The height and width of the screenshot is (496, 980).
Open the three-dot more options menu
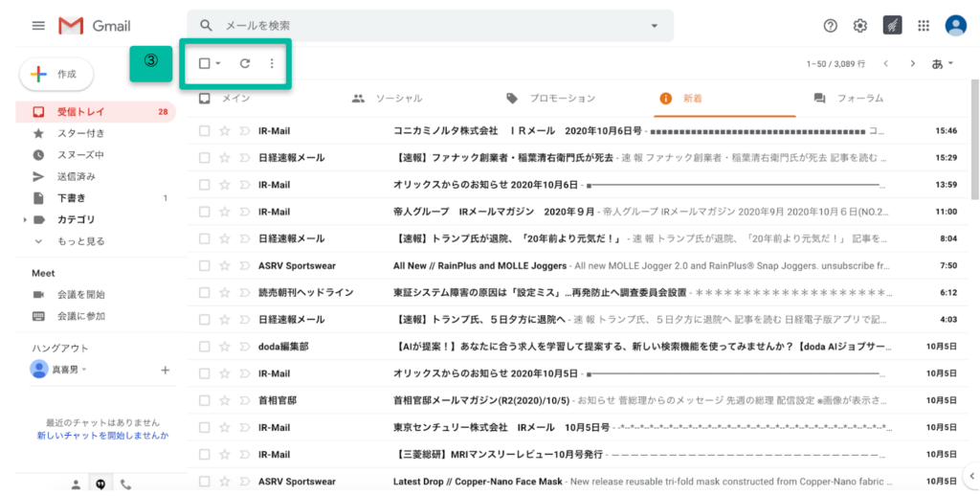point(272,64)
